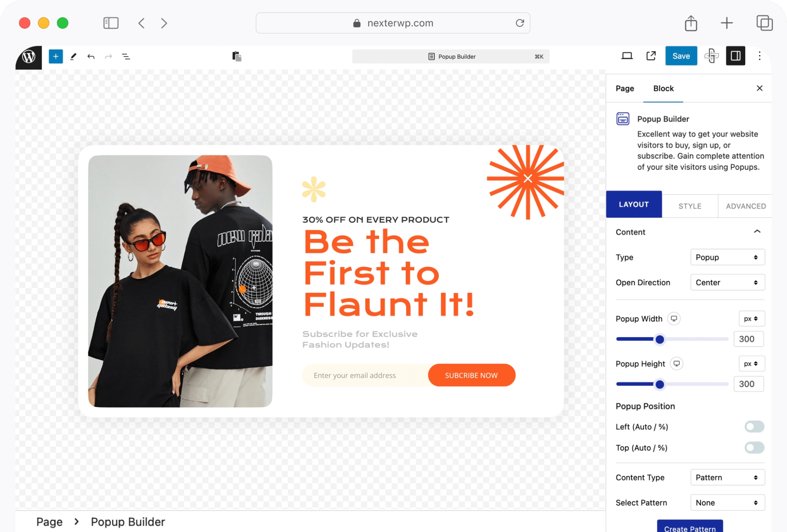The image size is (787, 532).
Task: Select the pencil edit tool
Action: (73, 56)
